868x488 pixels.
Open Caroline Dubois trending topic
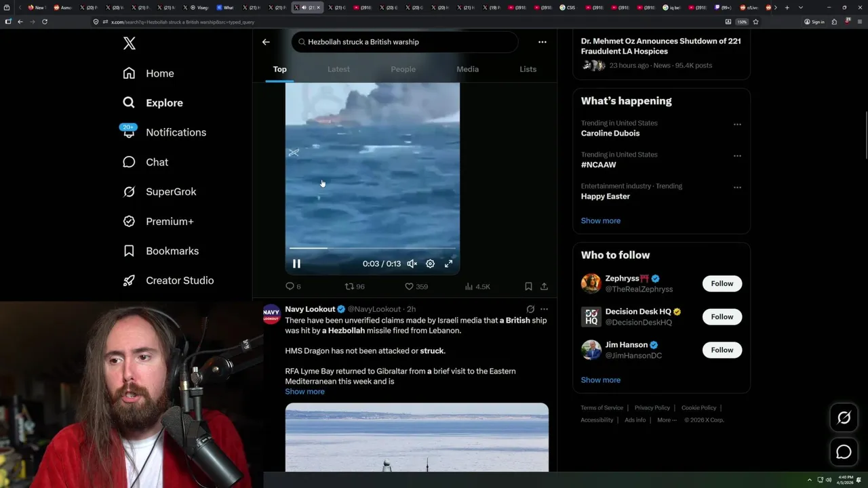click(610, 134)
